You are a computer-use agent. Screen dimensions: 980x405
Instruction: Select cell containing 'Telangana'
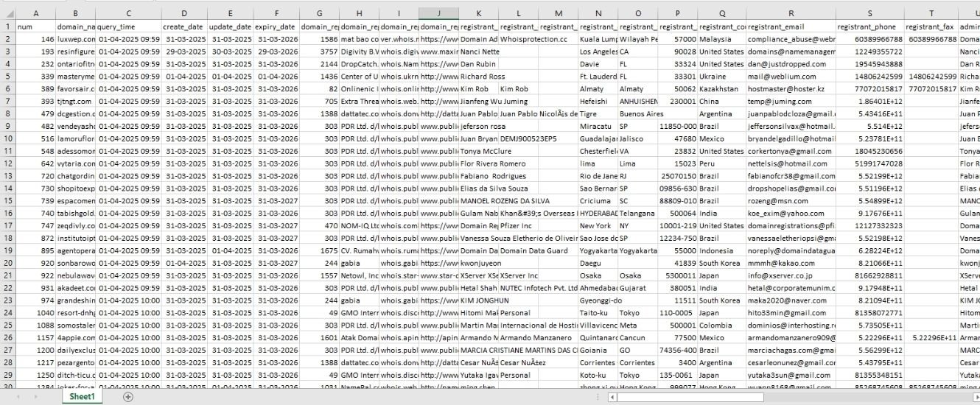[637, 214]
